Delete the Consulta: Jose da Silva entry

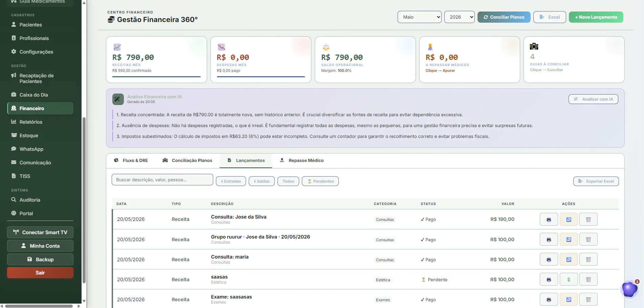[588, 219]
